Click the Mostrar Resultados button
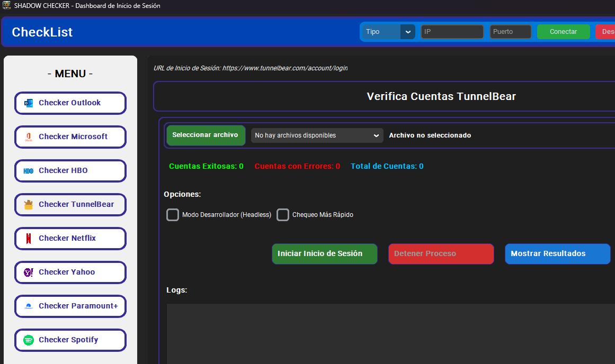The width and height of the screenshot is (615, 364). (x=557, y=254)
